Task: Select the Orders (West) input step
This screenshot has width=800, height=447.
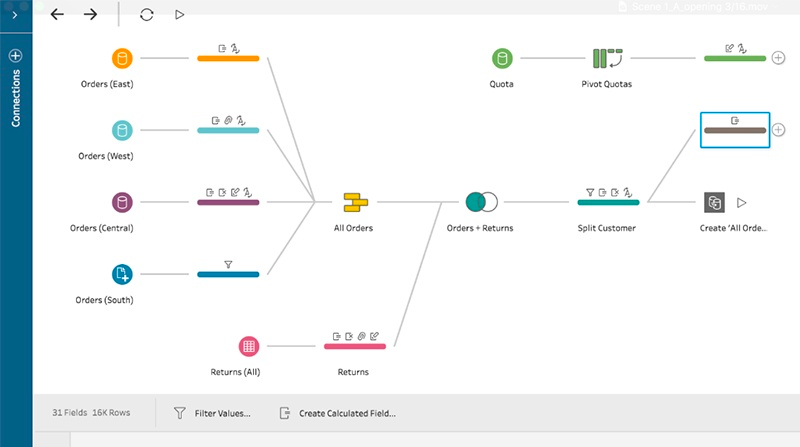Action: pyautogui.click(x=122, y=130)
